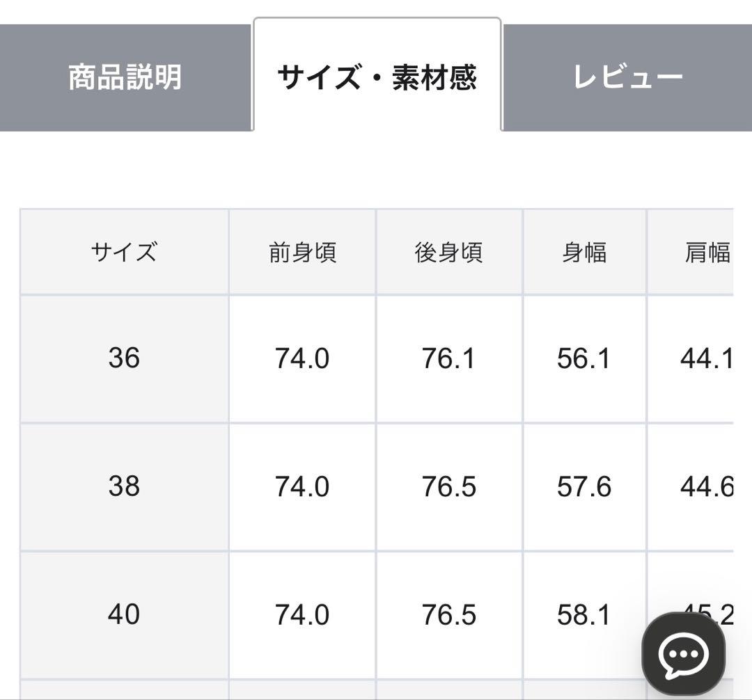This screenshot has height=700, width=752.
Task: Click the 後身頃 column header
Action: pos(448,250)
